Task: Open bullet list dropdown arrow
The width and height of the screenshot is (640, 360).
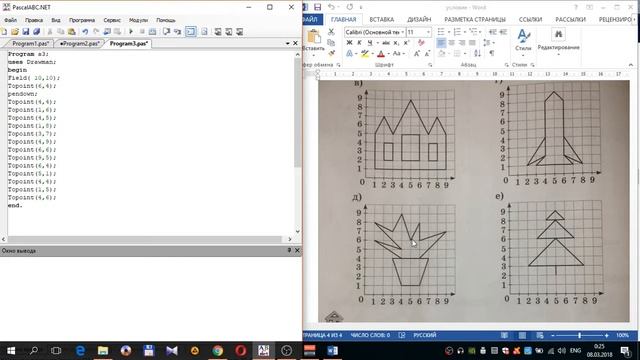Action: pos(449,32)
